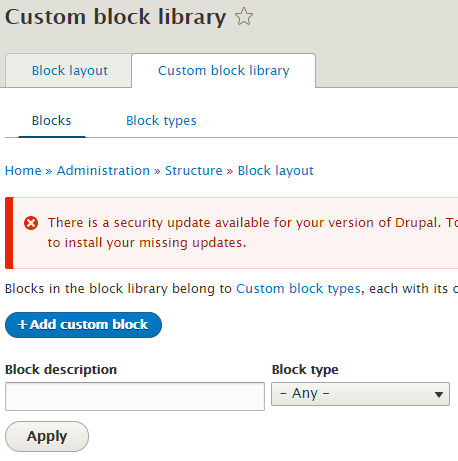This screenshot has width=458, height=461.
Task: Click the Apply filter button
Action: click(47, 436)
